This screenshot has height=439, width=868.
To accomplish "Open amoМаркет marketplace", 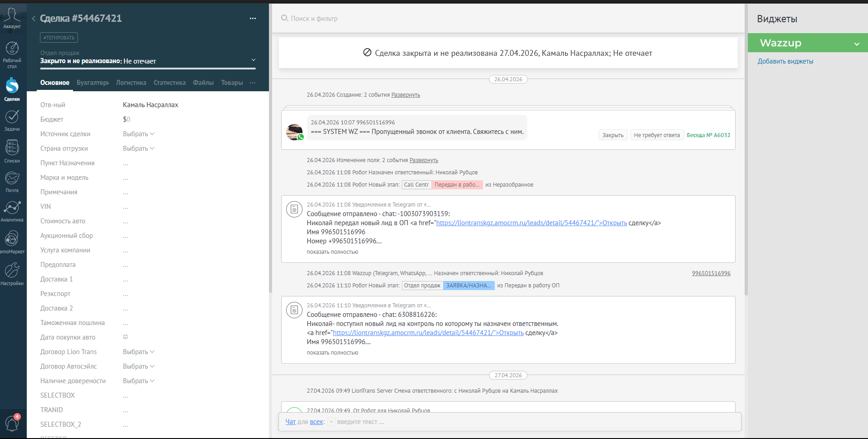I will coord(12,242).
